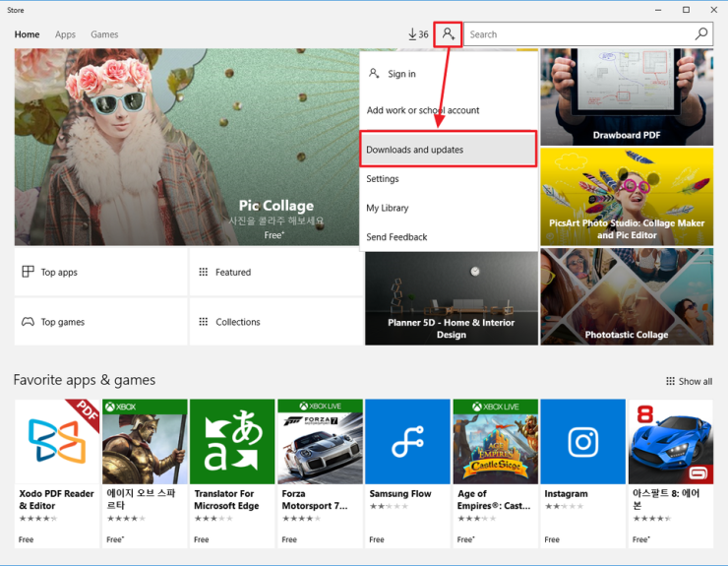Image resolution: width=728 pixels, height=566 pixels.
Task: Click the Instagram title text
Action: point(566,493)
